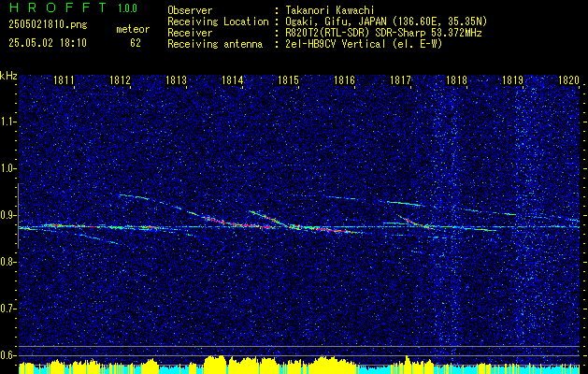Click the 0.6 kHz axis label
The width and height of the screenshot is (588, 374).
7,355
